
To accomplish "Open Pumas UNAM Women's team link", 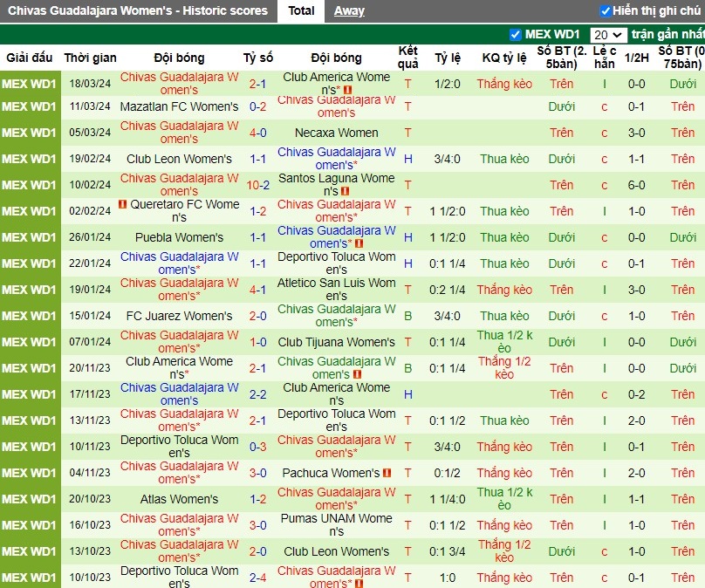I will tap(336, 525).
